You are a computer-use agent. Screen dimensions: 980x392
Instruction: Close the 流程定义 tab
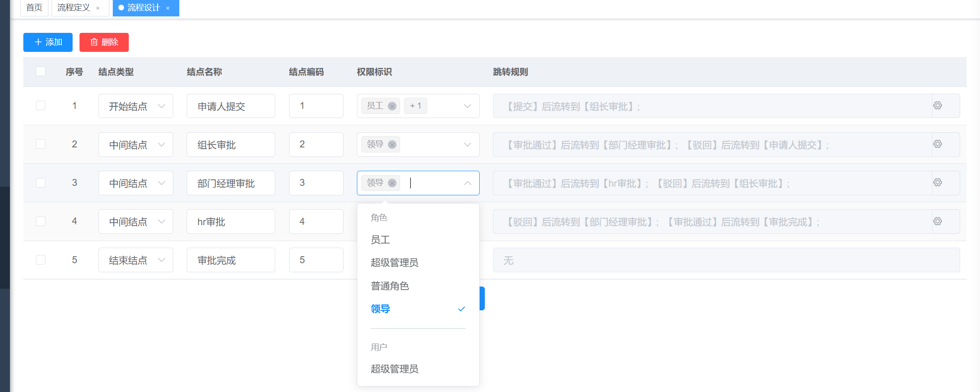[x=98, y=8]
